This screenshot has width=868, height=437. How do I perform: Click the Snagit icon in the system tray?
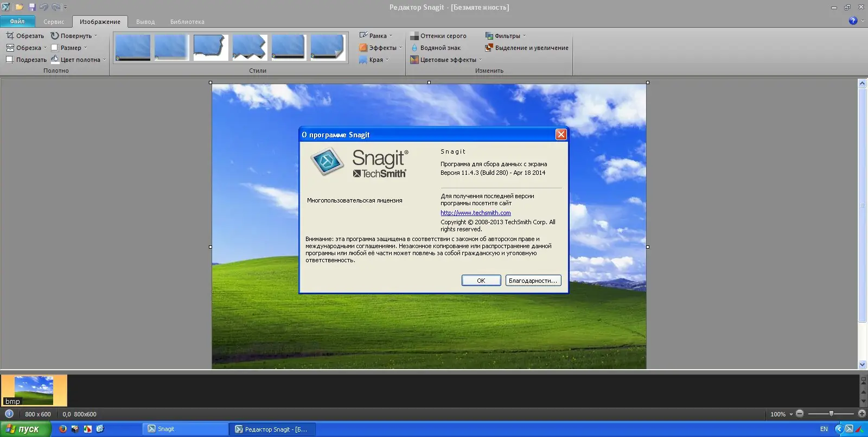click(x=850, y=429)
